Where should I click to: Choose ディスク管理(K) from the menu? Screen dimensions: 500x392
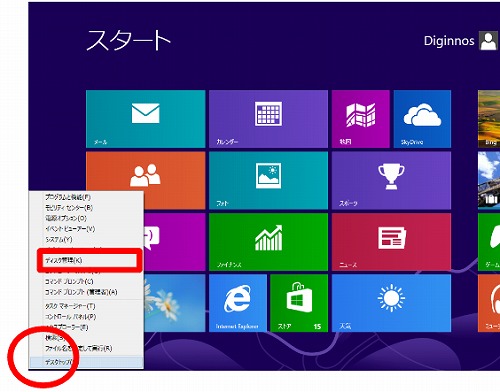pyautogui.click(x=86, y=260)
